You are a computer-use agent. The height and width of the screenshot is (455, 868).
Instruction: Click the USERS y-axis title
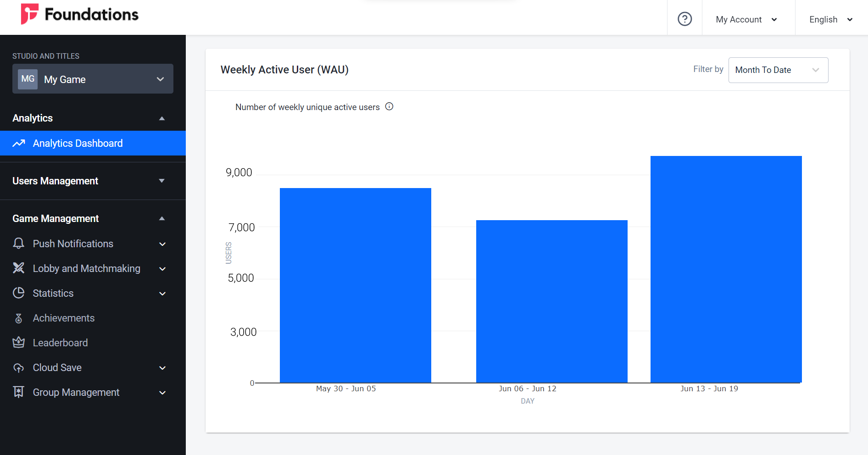[228, 253]
